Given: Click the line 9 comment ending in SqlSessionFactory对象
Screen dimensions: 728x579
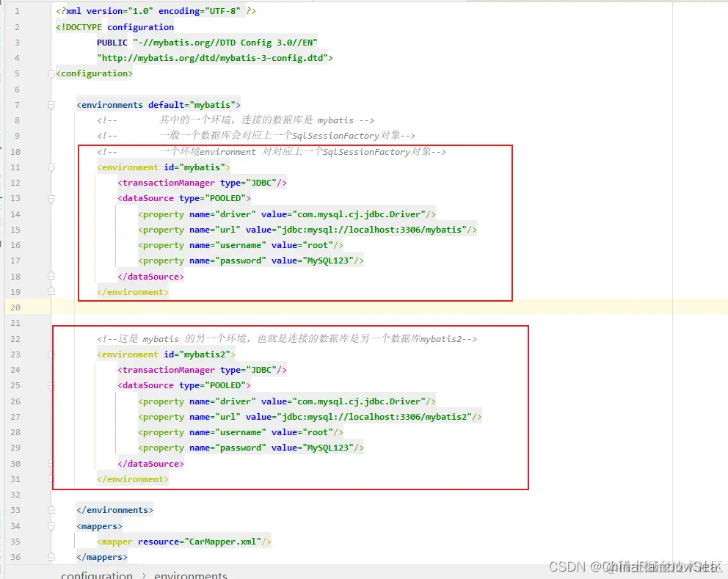Looking at the screenshot, I should point(256,136).
